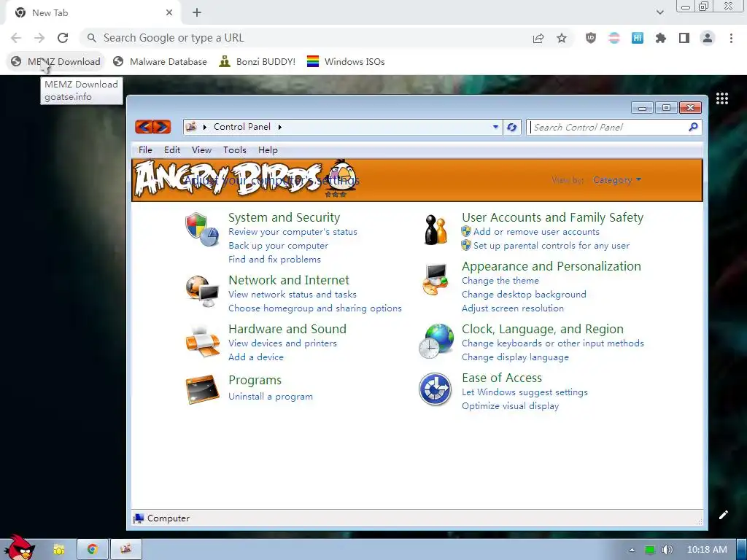Click Add a device link
This screenshot has height=560, width=747.
pos(256,357)
